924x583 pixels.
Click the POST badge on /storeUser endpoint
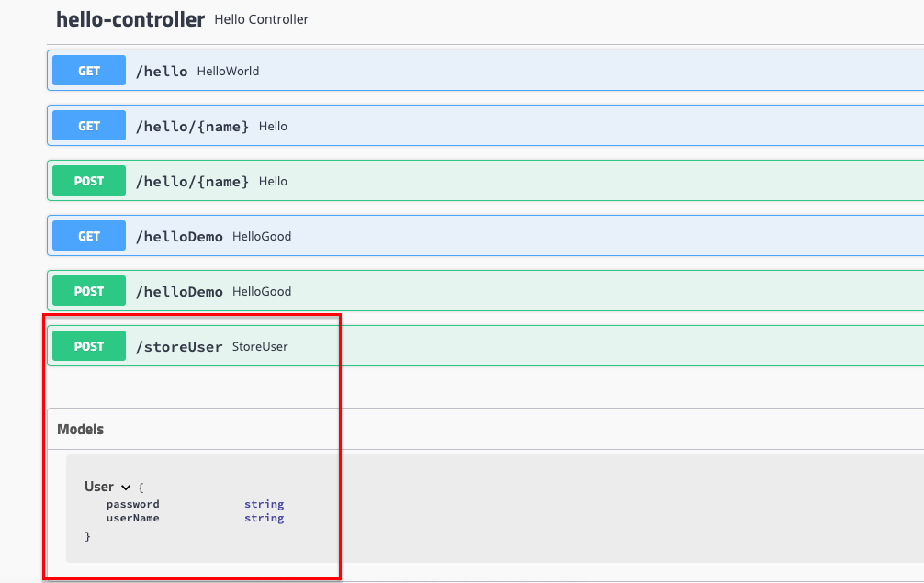[x=88, y=345]
